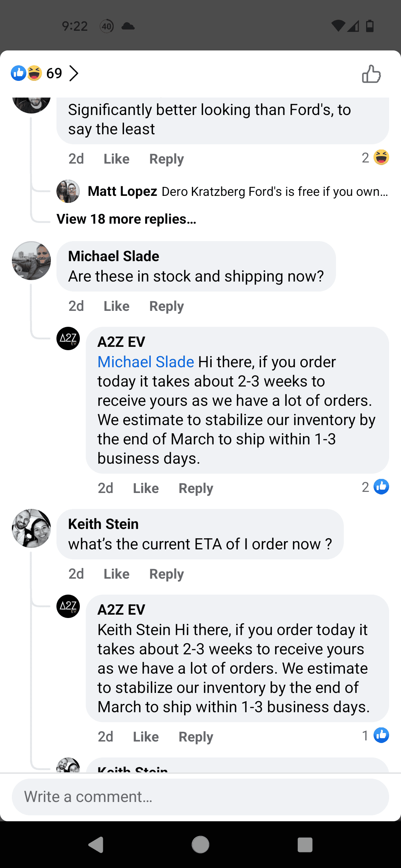
Task: Tap Michael Slade's profile picture
Action: (31, 261)
